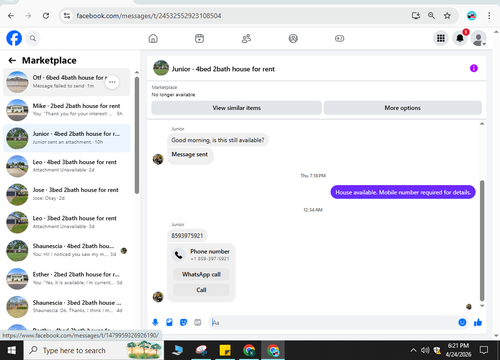Open the account profile avatar menu
This screenshot has width=500, height=360.
coord(478,39)
